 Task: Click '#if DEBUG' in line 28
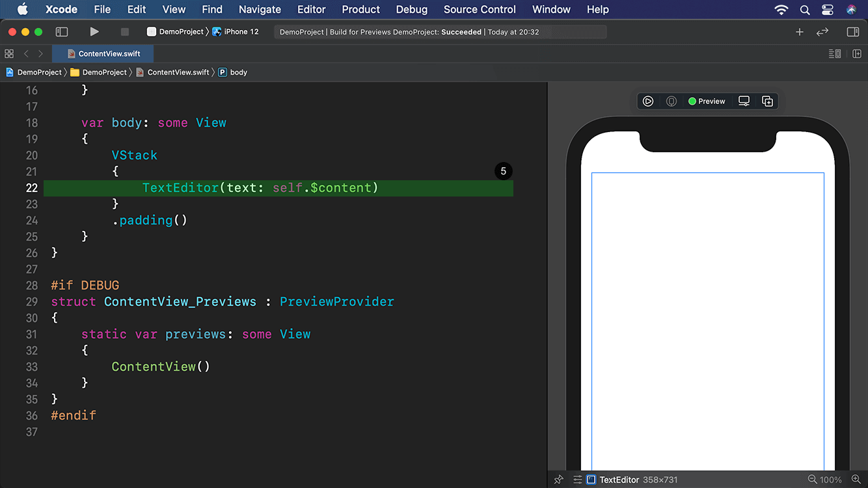click(85, 286)
